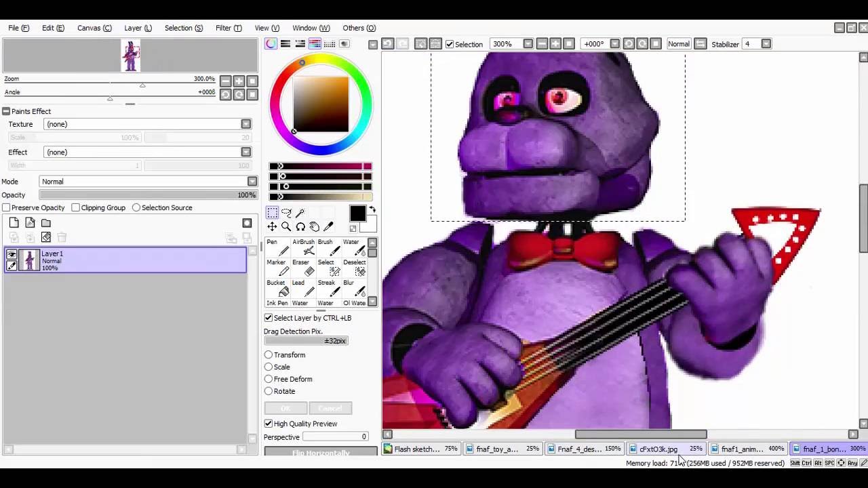Image resolution: width=868 pixels, height=488 pixels.
Task: Open the Stabilizer value dropdown
Action: tap(766, 44)
